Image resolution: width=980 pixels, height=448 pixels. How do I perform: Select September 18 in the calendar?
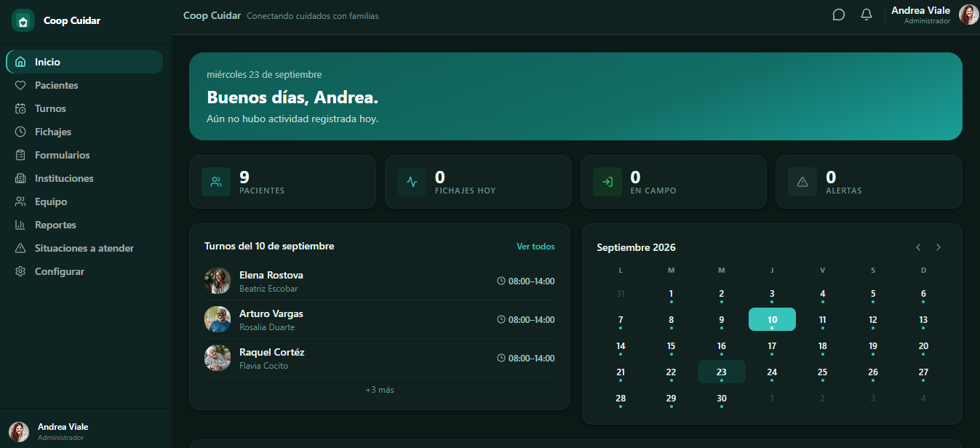(x=822, y=346)
